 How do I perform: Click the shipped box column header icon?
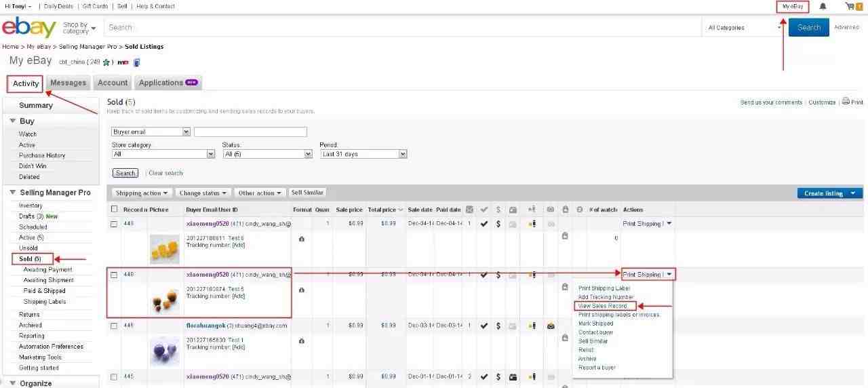click(x=513, y=210)
